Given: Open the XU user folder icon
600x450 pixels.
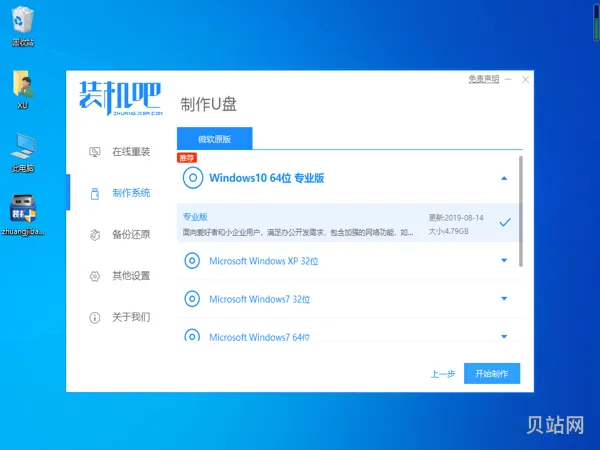Looking at the screenshot, I should (23, 89).
